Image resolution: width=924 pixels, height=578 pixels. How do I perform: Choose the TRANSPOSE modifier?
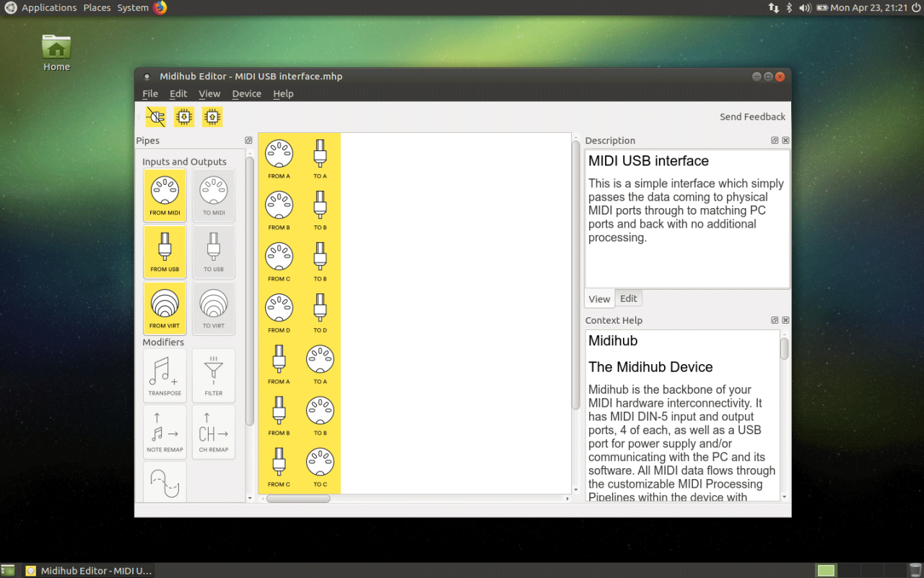click(165, 376)
